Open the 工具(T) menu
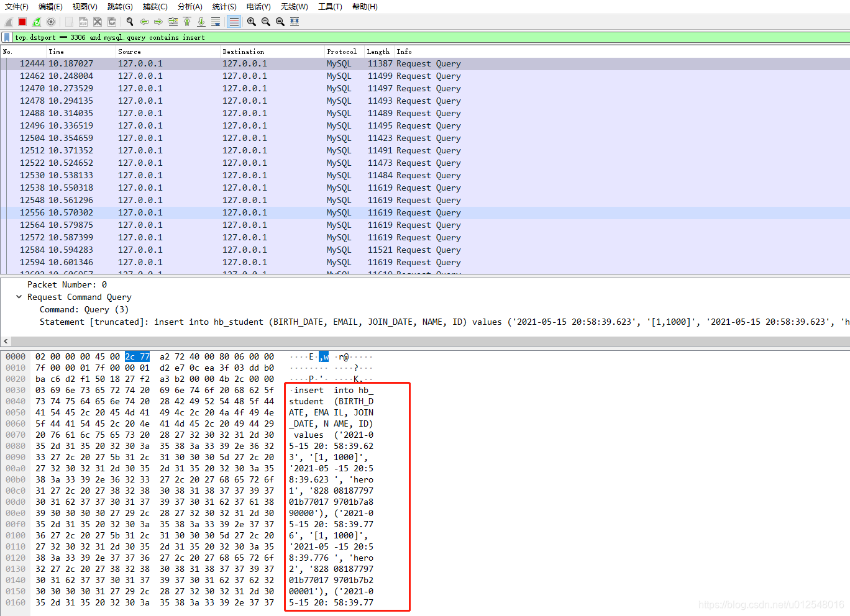The height and width of the screenshot is (616, 850). click(x=330, y=7)
